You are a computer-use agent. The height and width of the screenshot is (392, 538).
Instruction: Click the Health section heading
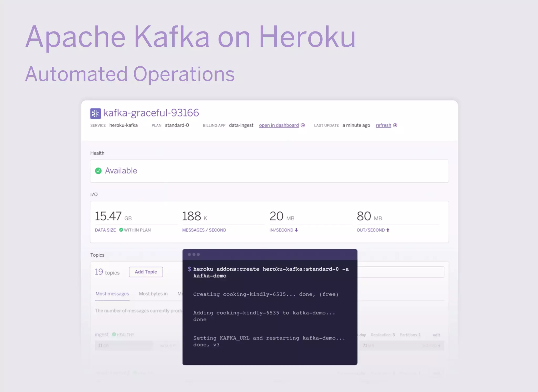[97, 153]
